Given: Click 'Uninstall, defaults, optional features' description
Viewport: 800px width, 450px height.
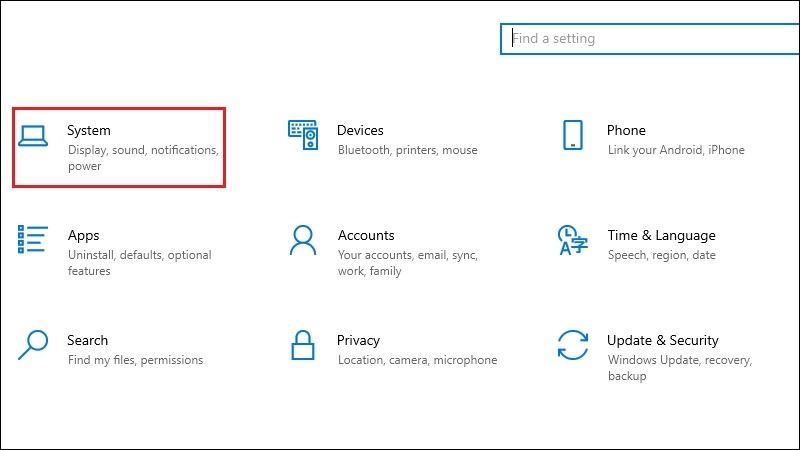Looking at the screenshot, I should pyautogui.click(x=140, y=263).
